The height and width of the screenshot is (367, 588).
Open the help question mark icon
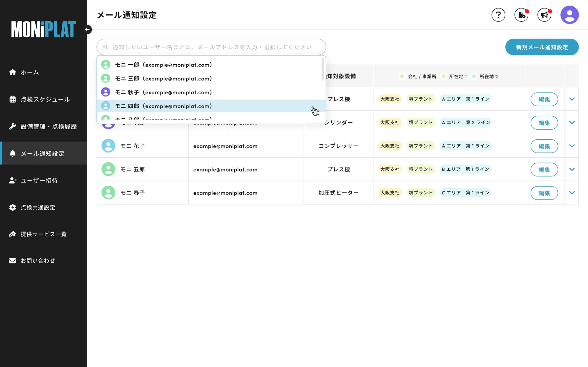click(498, 15)
